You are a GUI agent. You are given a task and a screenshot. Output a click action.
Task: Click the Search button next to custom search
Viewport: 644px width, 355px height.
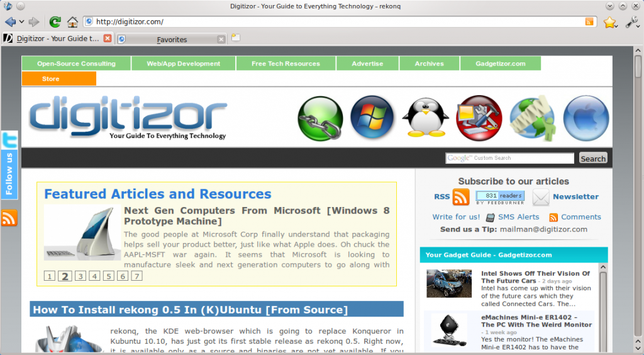(592, 159)
